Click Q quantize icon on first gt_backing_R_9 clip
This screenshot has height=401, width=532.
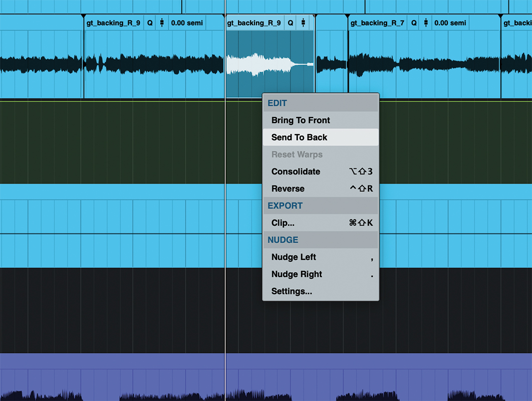point(150,23)
